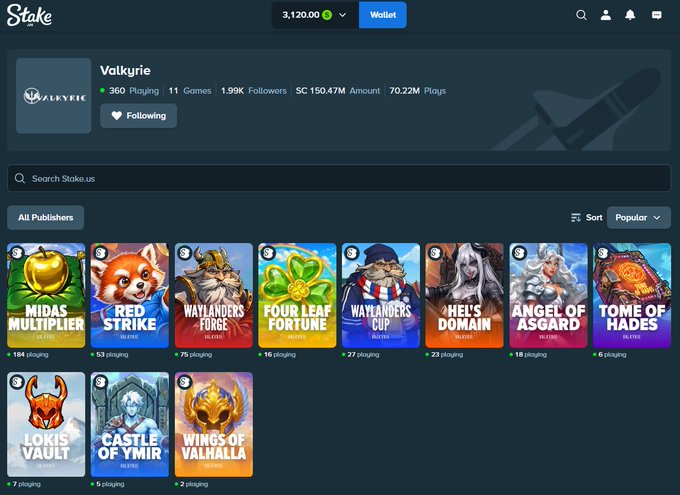Open Angel of Asgard game
The width and height of the screenshot is (680, 495).
click(548, 295)
